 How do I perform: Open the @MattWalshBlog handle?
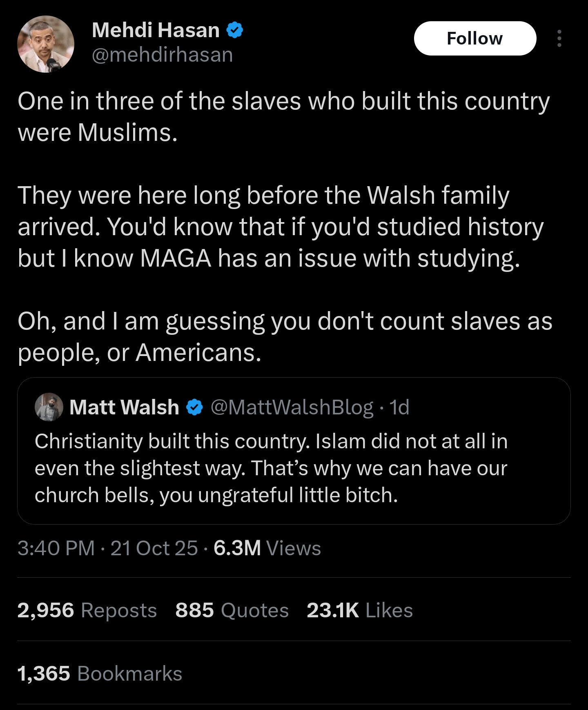292,407
